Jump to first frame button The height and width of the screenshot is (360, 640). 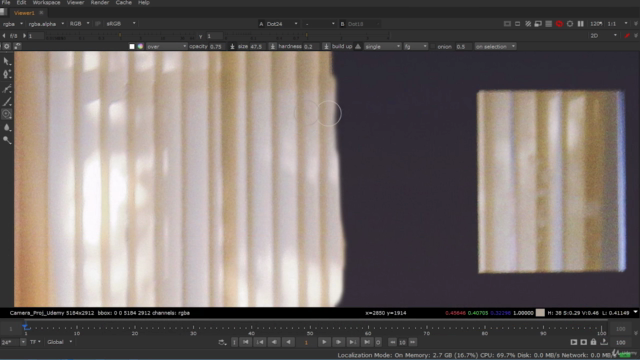point(246,342)
